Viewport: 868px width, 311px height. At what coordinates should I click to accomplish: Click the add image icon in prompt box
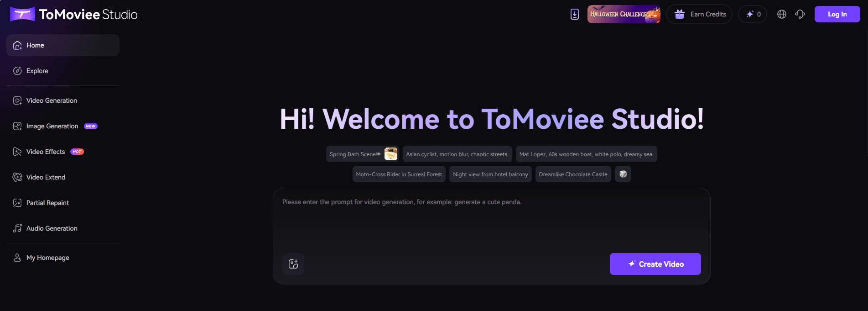pos(293,264)
